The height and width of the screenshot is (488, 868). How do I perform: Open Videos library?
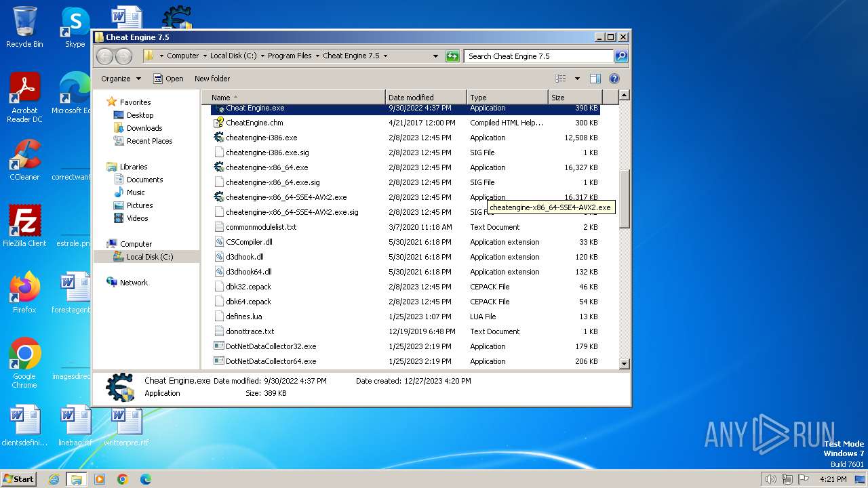137,218
